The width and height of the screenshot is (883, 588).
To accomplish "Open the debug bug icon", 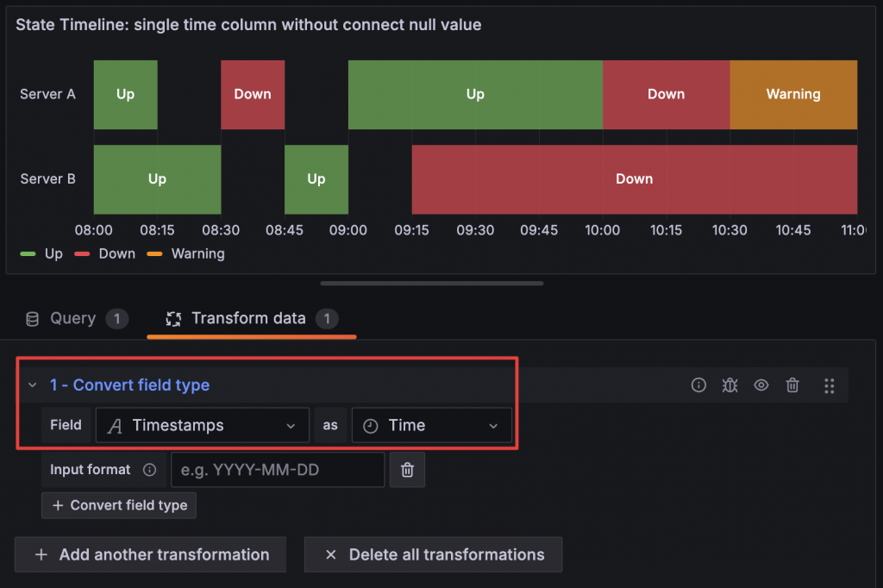I will [x=730, y=385].
